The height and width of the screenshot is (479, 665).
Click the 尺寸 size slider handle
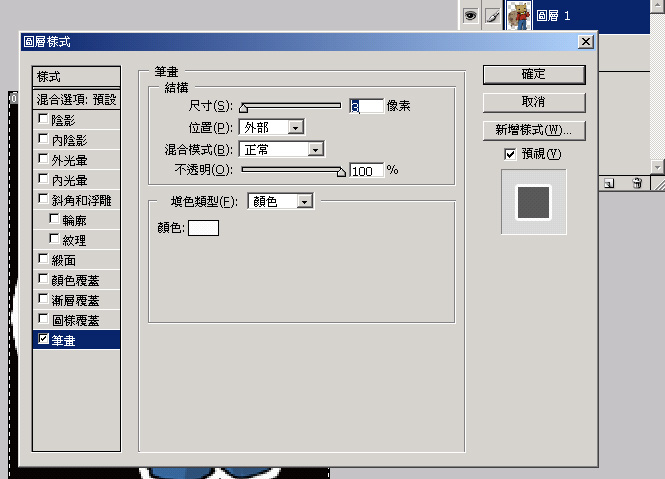pos(243,108)
